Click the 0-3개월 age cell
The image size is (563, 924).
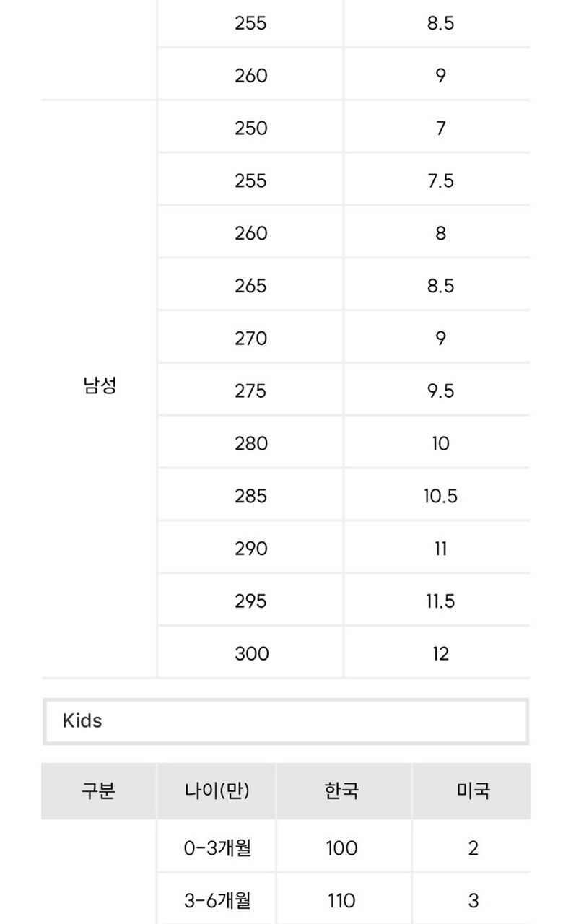tap(217, 847)
